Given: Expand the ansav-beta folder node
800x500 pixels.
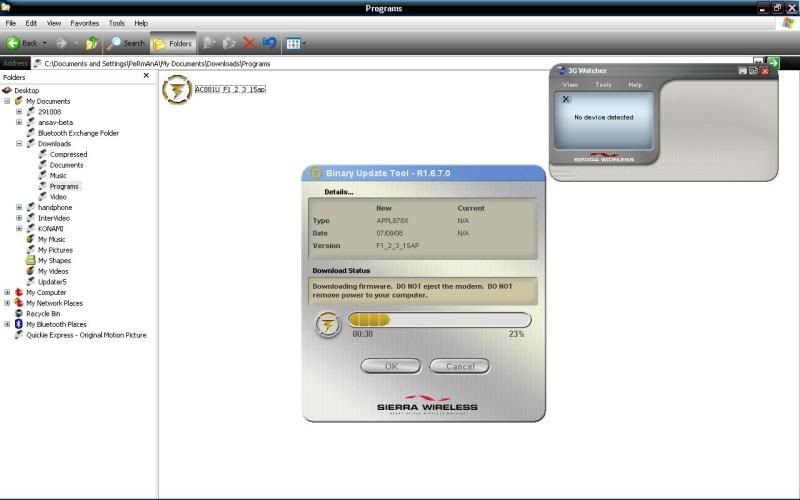Looking at the screenshot, I should [19, 122].
